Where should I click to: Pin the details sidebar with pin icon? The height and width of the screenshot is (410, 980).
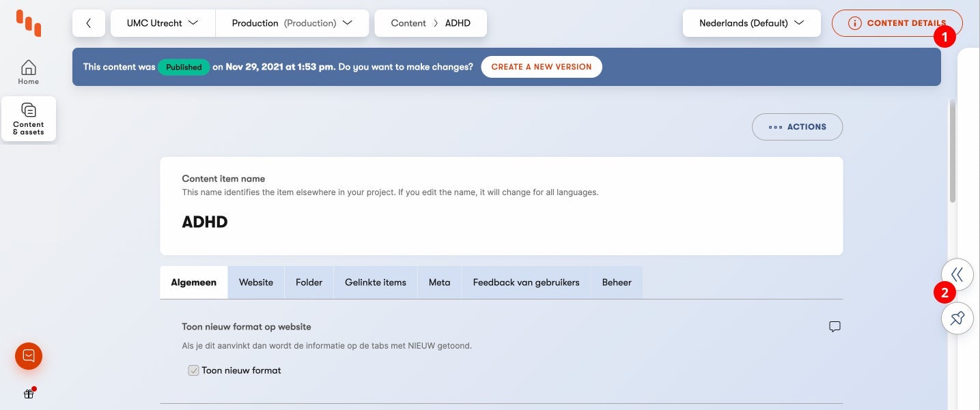957,318
